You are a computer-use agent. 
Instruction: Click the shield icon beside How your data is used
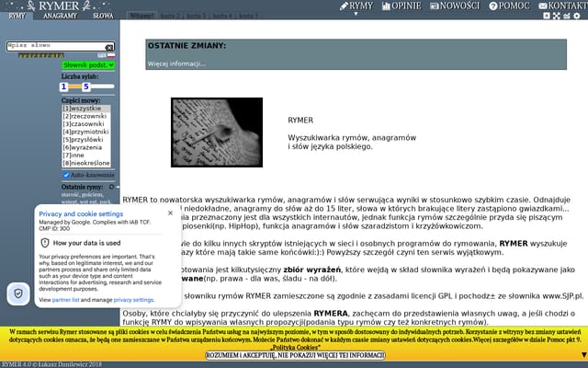[45, 243]
